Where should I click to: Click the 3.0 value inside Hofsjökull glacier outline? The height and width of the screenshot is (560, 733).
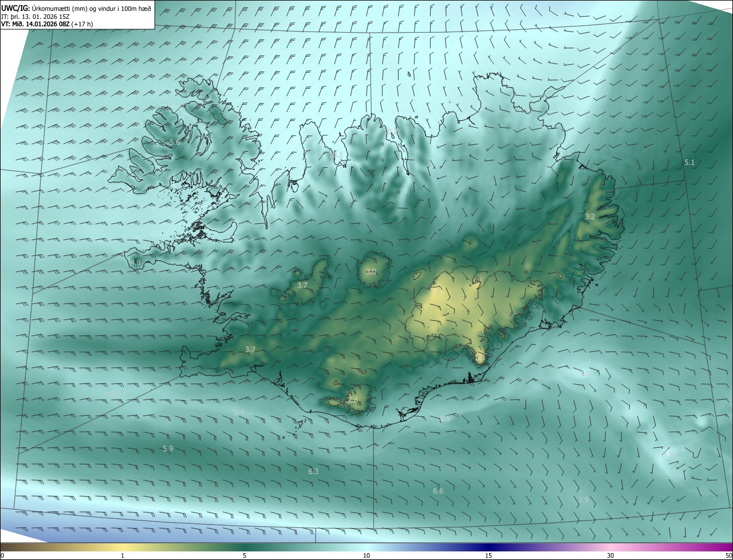pos(371,272)
